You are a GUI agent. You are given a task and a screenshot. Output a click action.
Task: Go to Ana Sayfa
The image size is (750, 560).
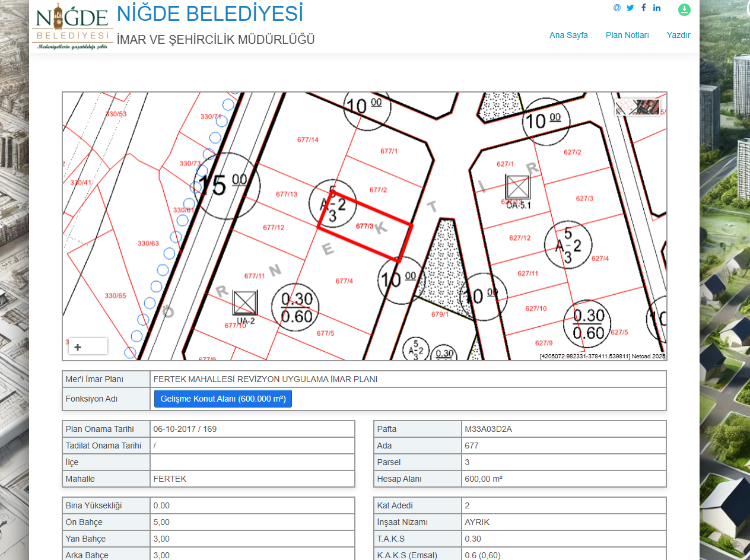pos(568,35)
